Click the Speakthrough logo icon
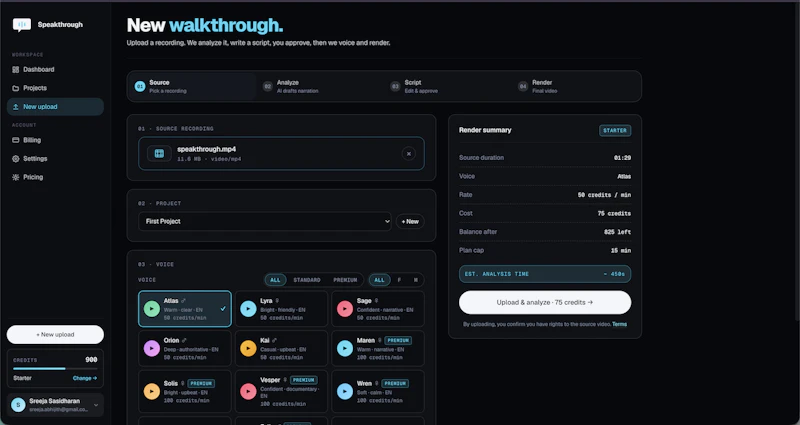 point(22,24)
